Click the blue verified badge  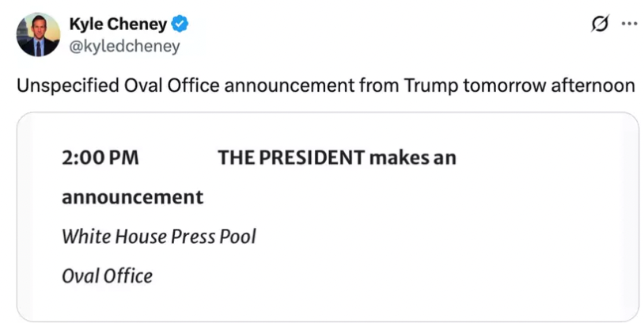tap(179, 25)
